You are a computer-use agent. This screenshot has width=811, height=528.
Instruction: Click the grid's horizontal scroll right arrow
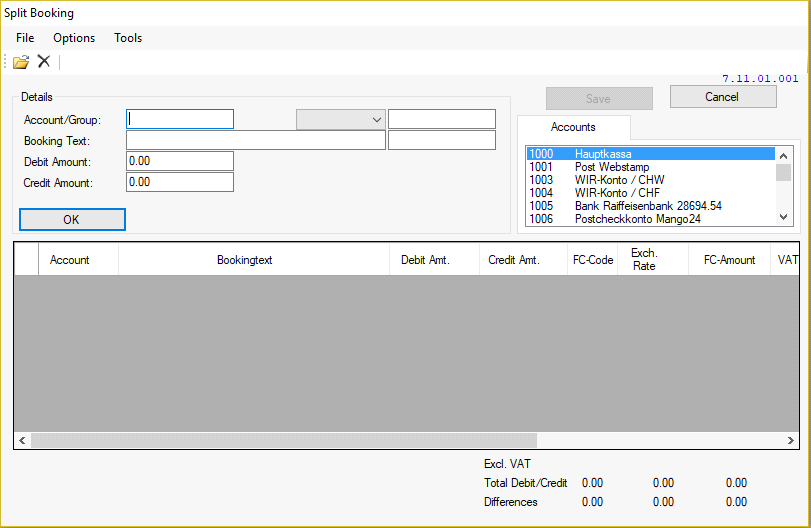coord(791,440)
